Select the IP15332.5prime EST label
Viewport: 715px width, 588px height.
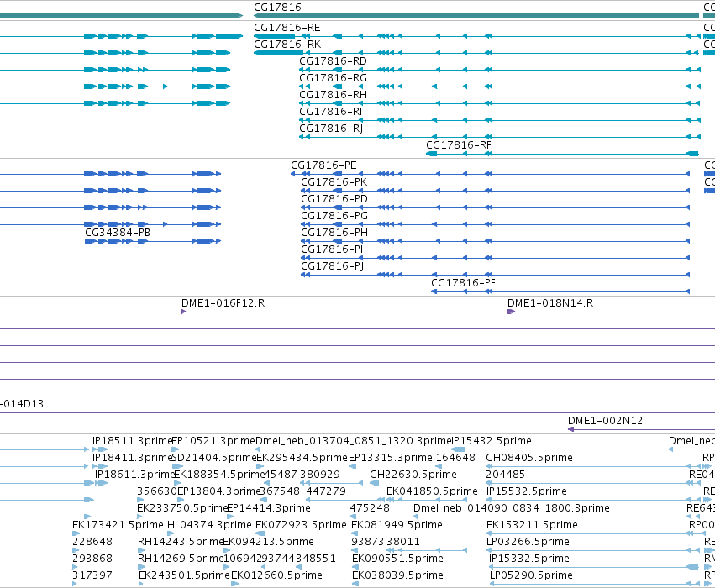coord(529,559)
